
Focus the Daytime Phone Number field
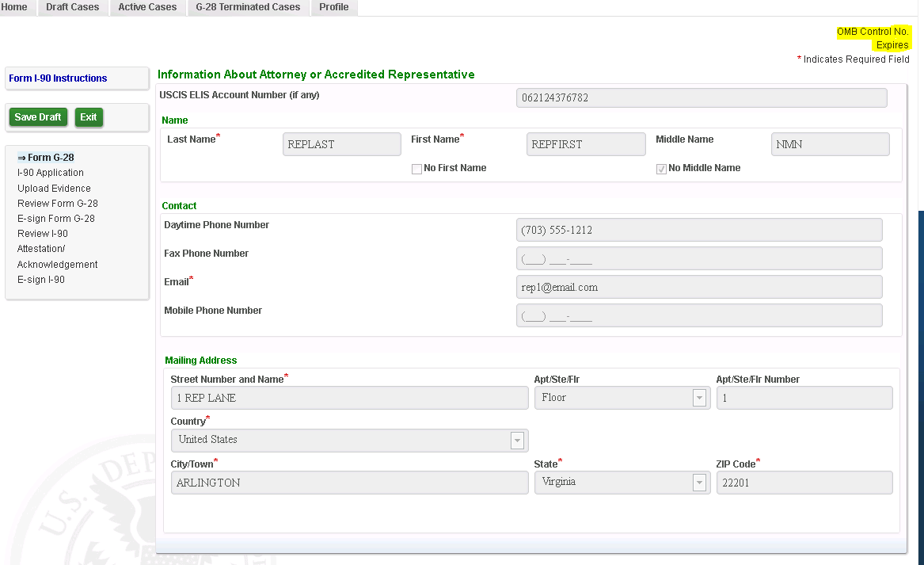coord(698,231)
